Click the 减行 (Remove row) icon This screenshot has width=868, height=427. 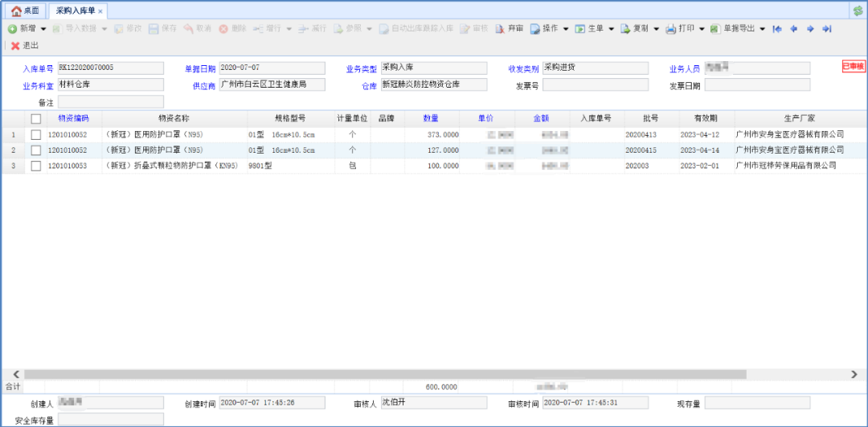[303, 29]
